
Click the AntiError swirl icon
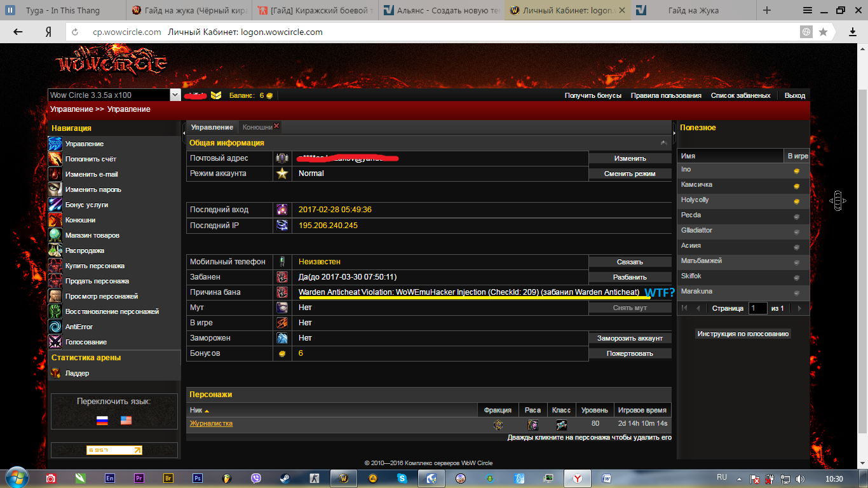[56, 327]
